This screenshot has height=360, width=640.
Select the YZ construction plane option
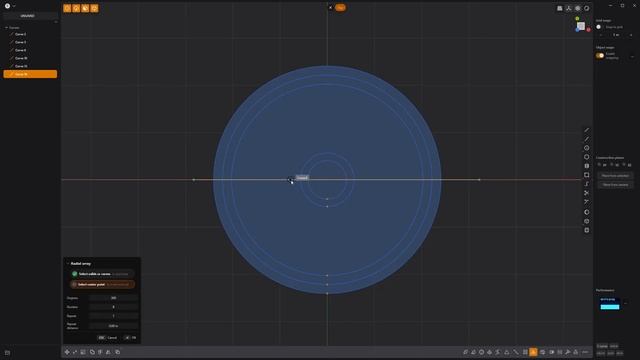[x=615, y=165]
